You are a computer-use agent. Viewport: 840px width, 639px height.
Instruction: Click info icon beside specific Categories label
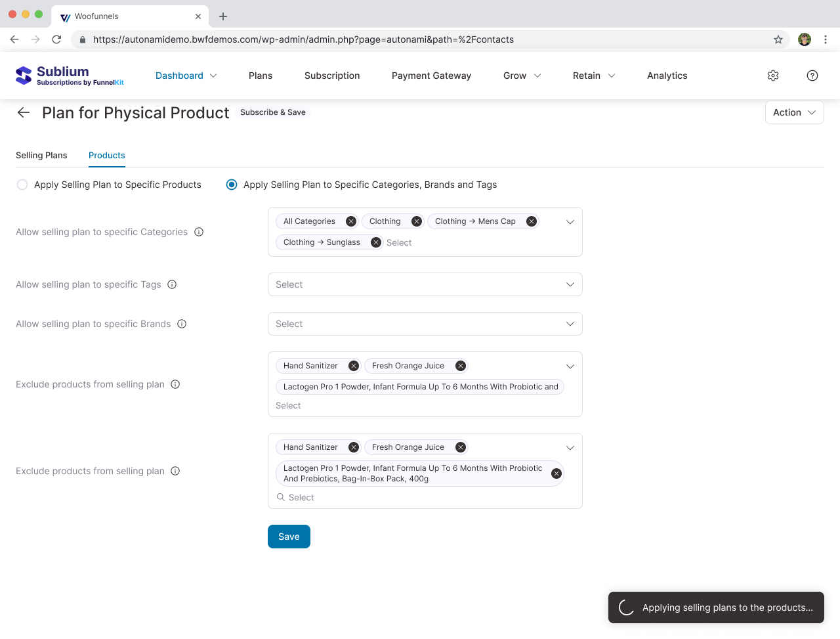click(199, 232)
